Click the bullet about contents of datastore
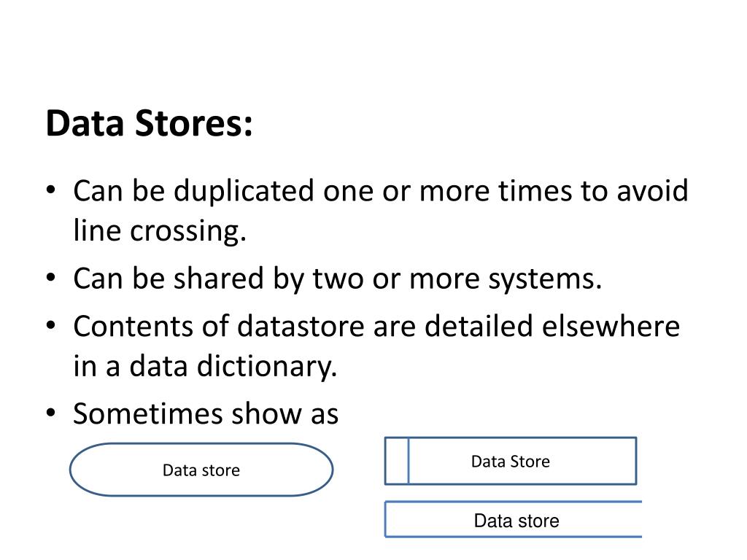Image resolution: width=747 pixels, height=560 pixels. tap(376, 346)
